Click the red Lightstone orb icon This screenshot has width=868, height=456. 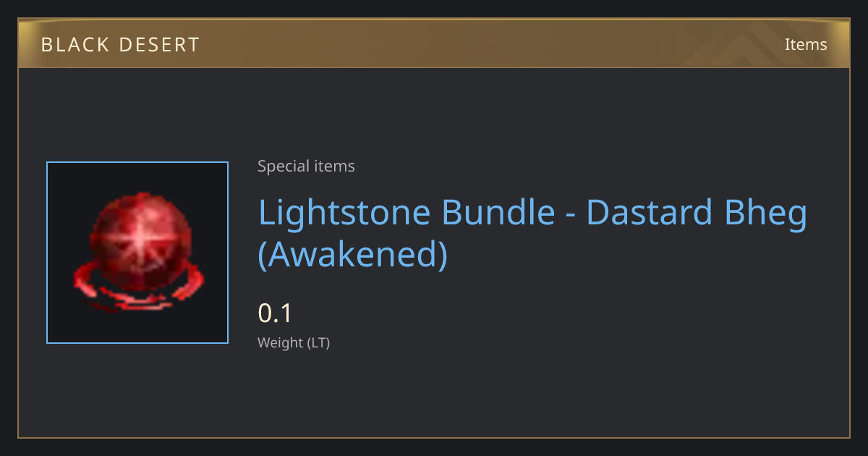point(137,253)
